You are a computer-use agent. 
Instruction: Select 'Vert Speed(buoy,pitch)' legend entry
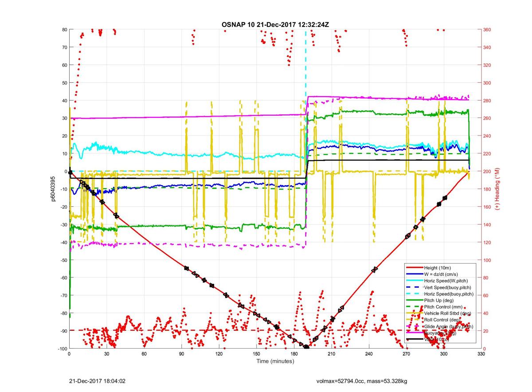click(x=448, y=287)
